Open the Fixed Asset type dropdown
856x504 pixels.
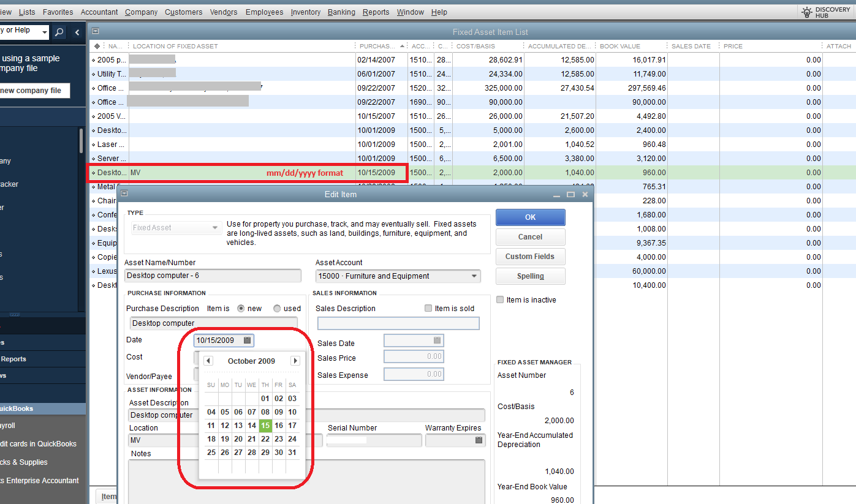coord(215,228)
